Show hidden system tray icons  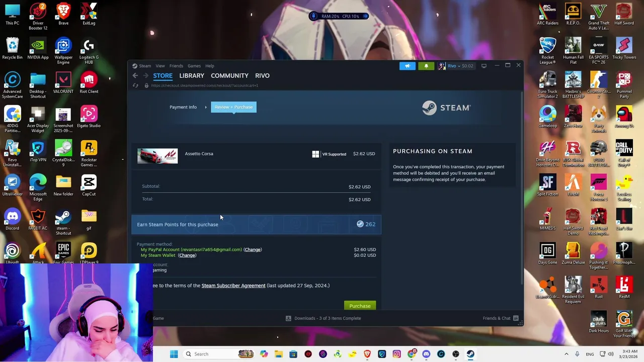pyautogui.click(x=566, y=354)
